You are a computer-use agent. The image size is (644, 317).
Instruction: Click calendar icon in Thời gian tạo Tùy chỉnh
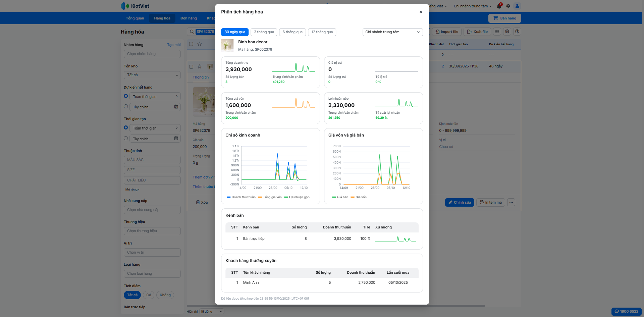[176, 139]
